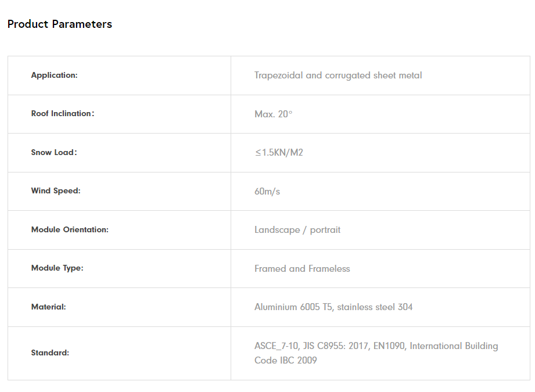The image size is (535, 392).
Task: Click the Standard label
Action: pyautogui.click(x=50, y=353)
